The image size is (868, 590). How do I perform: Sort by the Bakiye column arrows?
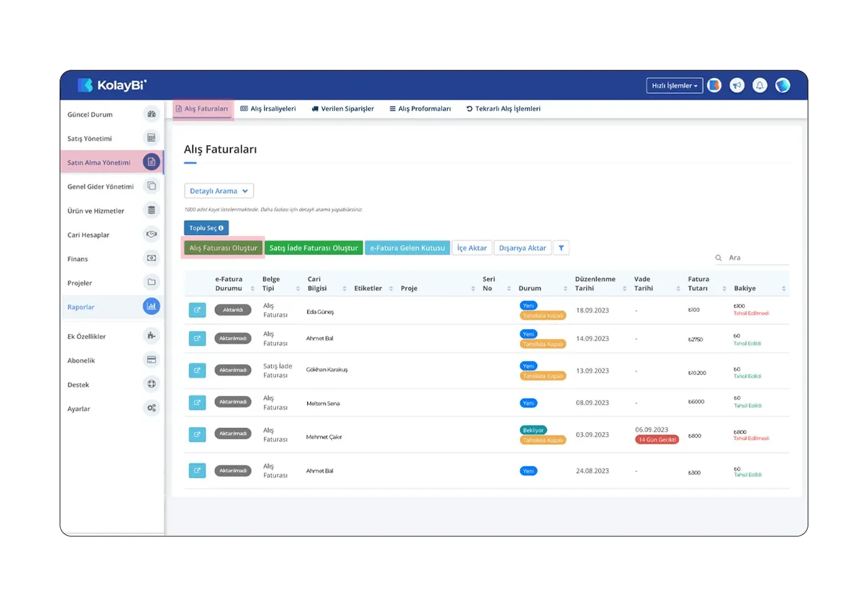tap(784, 288)
